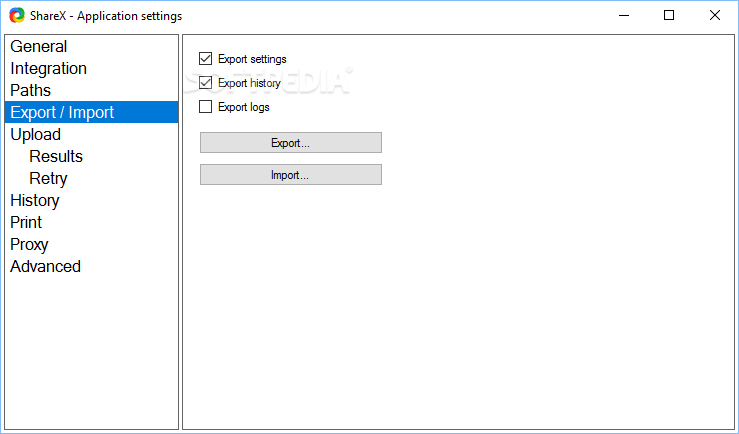Switch to the Integration section
Screen dimensions: 739x434
[49, 68]
